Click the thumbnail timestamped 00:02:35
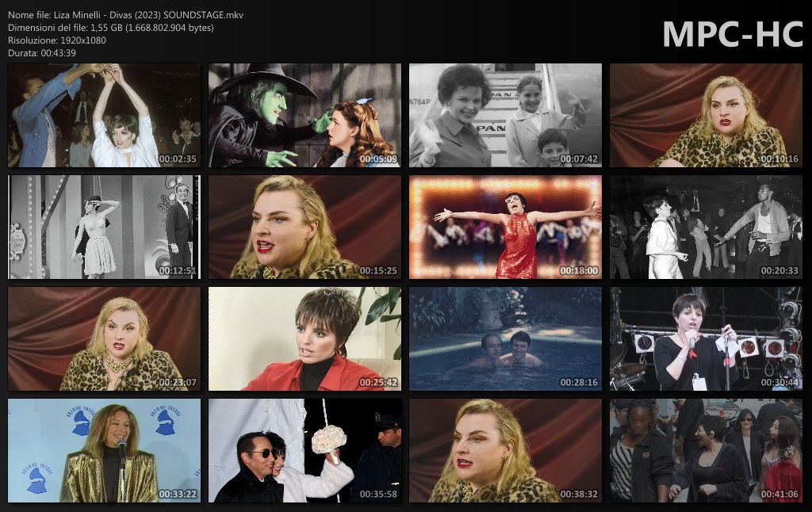 coord(105,116)
